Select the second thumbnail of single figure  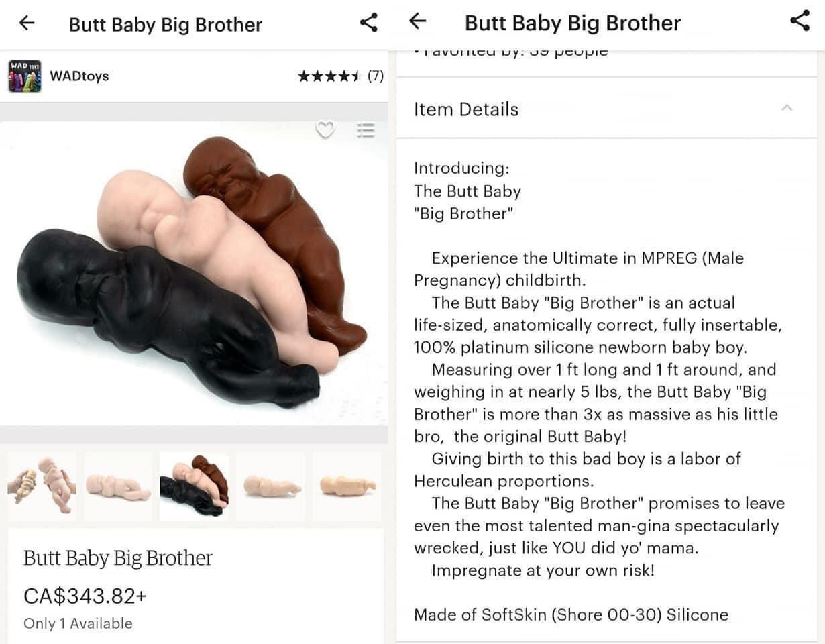[118, 486]
